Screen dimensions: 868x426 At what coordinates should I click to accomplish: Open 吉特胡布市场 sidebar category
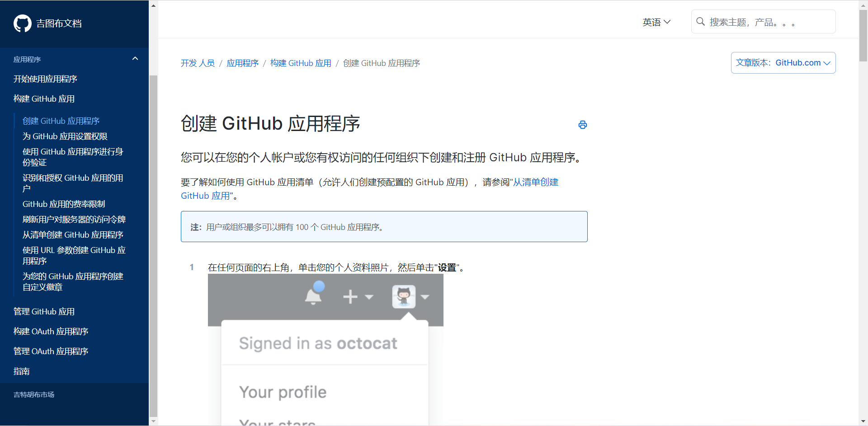click(x=34, y=395)
